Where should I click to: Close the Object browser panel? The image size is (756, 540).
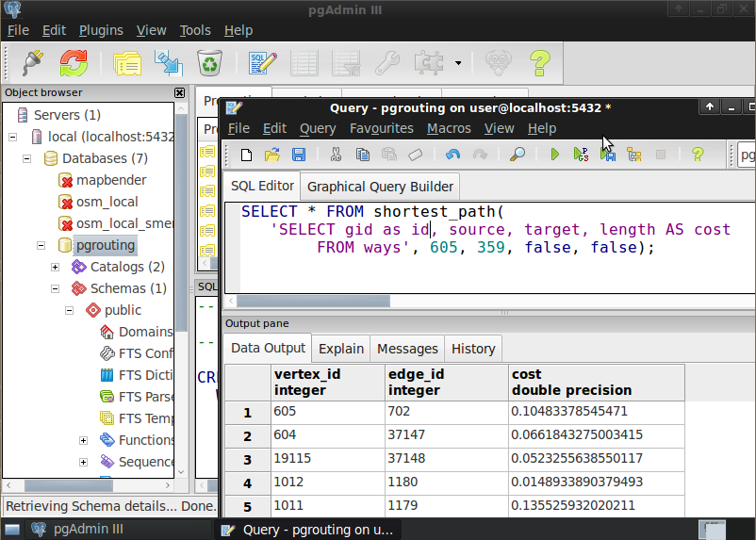(x=180, y=92)
